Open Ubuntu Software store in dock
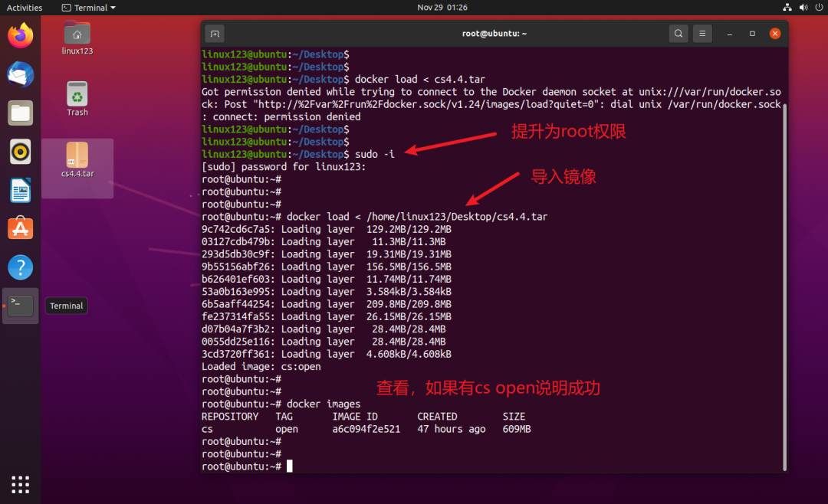This screenshot has height=504, width=828. click(x=20, y=228)
